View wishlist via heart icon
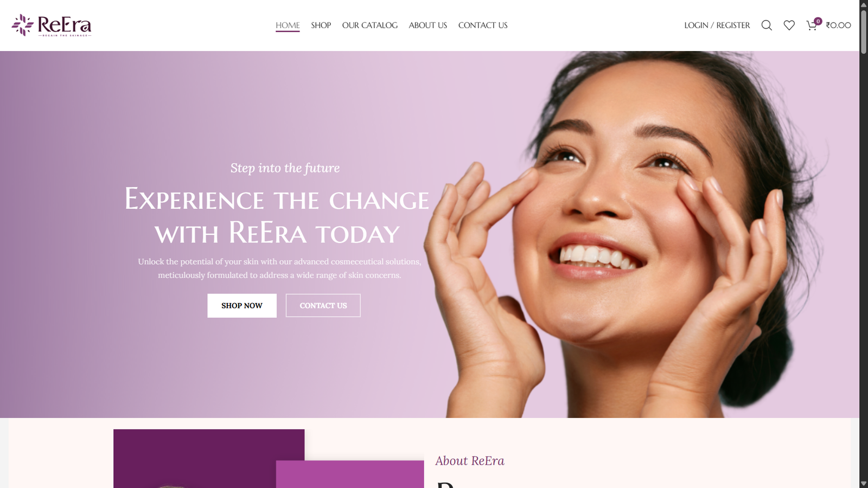 click(789, 25)
